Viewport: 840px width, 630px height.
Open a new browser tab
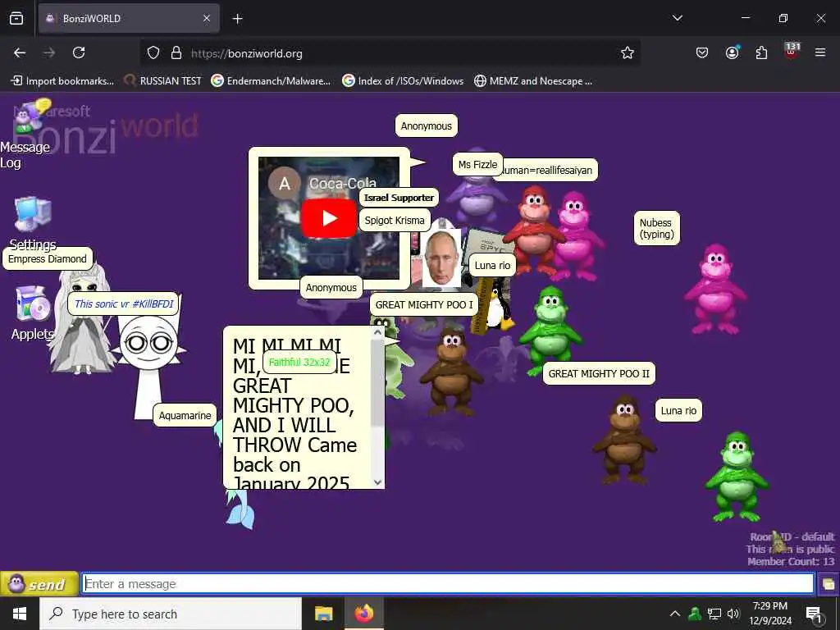(x=237, y=19)
